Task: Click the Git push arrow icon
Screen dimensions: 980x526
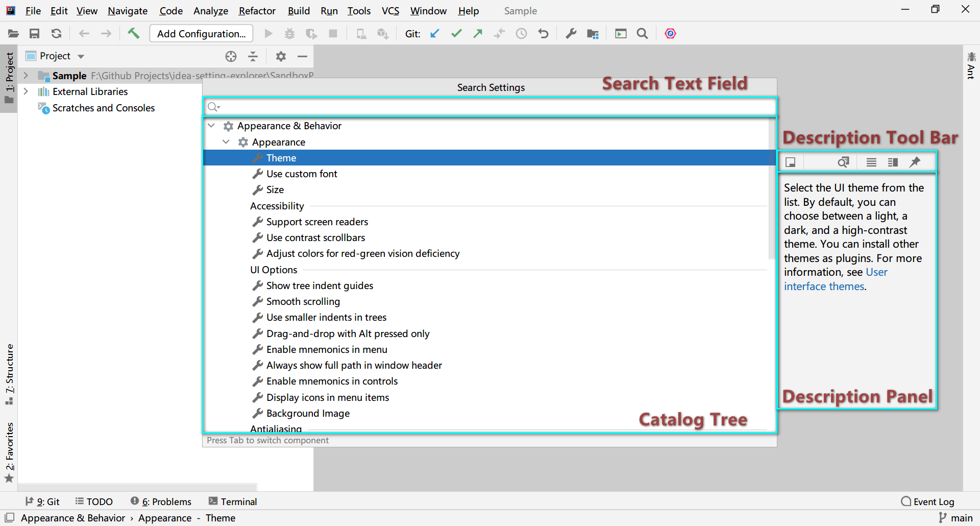Action: coord(478,34)
